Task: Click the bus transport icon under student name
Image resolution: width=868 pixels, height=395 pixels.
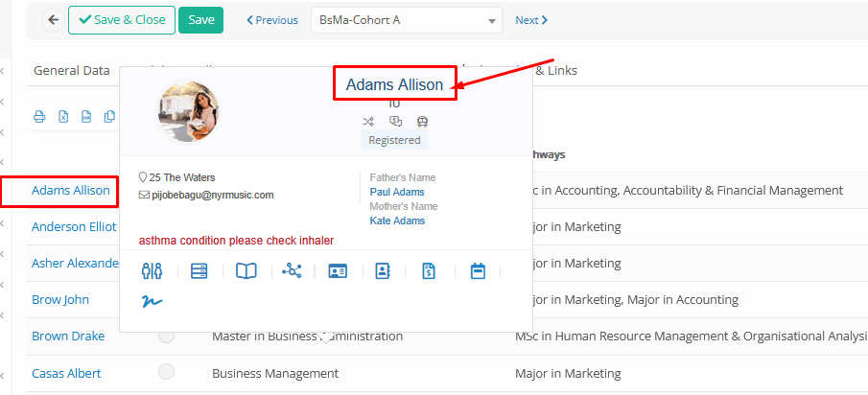Action: pos(423,122)
